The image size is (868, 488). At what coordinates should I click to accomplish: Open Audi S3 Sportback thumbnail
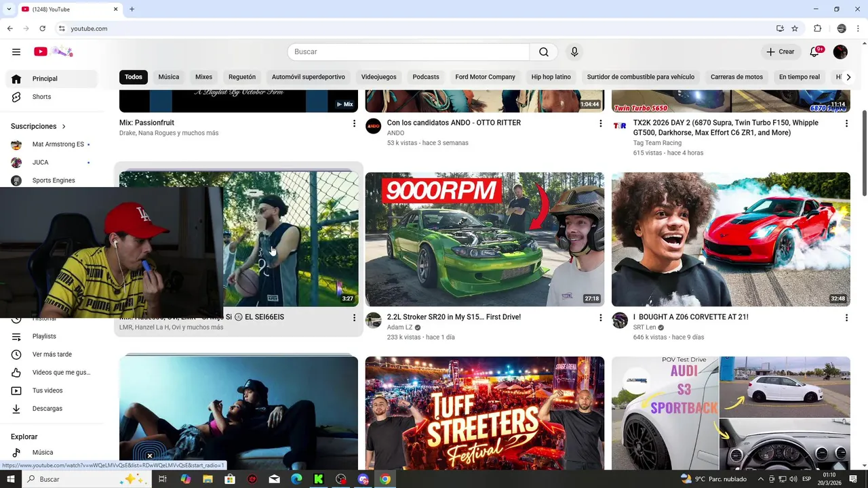[x=731, y=413]
